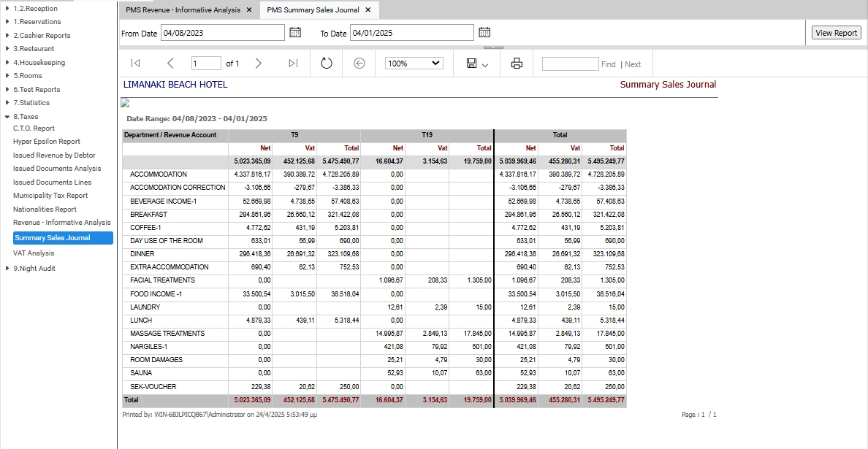Image resolution: width=868 pixels, height=449 pixels.
Task: Go to next report page
Action: coord(258,64)
